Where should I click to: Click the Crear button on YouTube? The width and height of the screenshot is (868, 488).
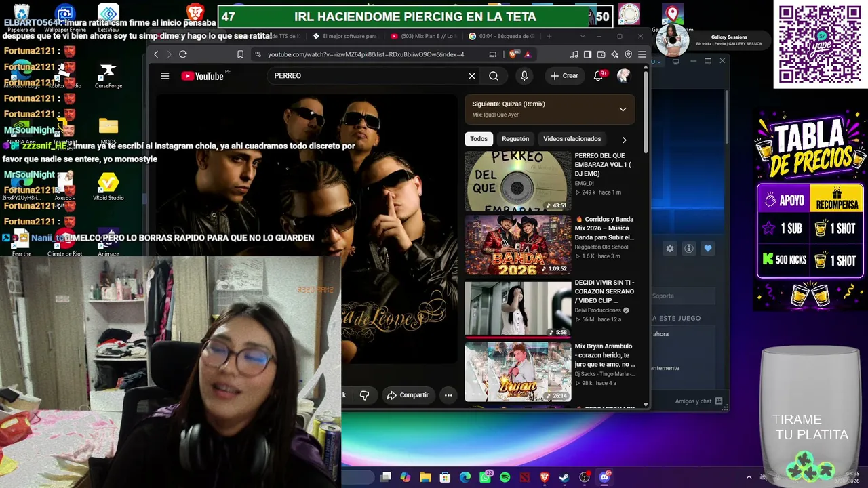tap(565, 76)
